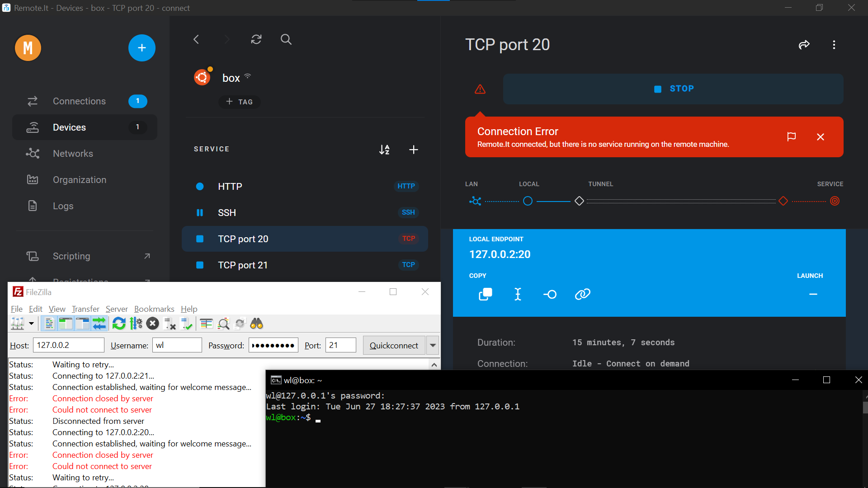Add a service with the plus icon
Image resolution: width=868 pixels, height=488 pixels.
coord(414,150)
